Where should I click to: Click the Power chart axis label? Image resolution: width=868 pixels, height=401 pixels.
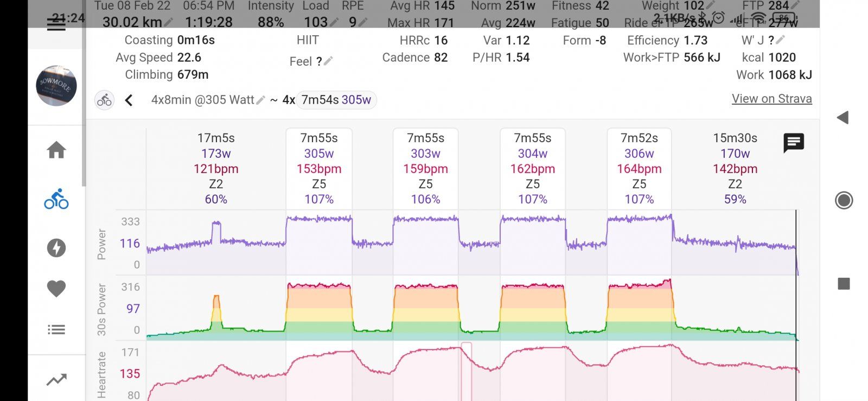(101, 244)
